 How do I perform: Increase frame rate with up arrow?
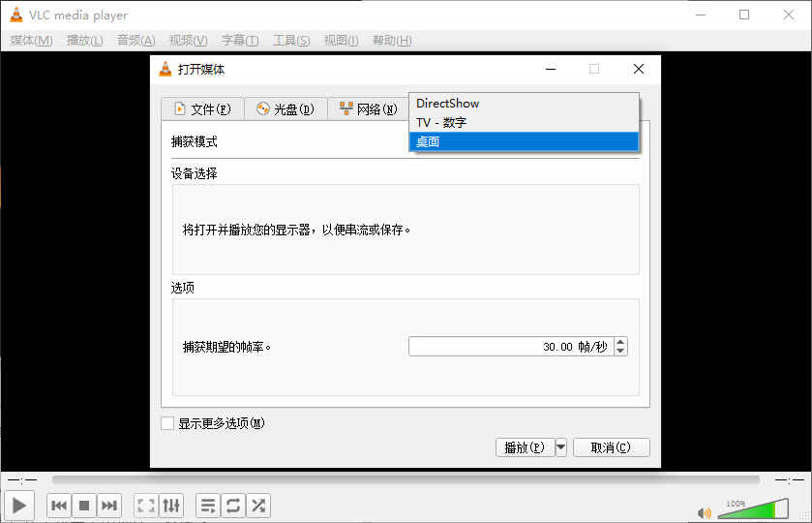tap(620, 342)
